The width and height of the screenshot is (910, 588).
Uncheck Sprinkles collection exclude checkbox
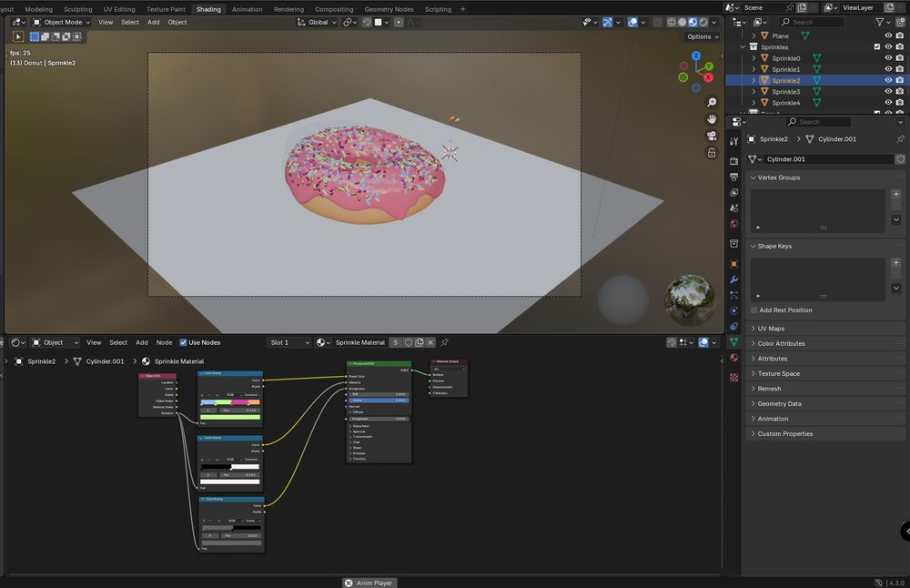[x=877, y=47]
